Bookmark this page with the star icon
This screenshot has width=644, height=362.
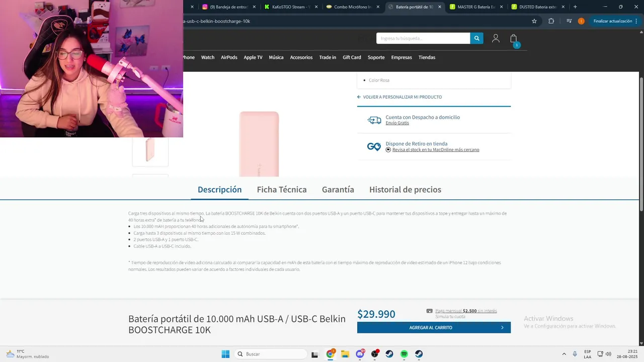pyautogui.click(x=534, y=21)
